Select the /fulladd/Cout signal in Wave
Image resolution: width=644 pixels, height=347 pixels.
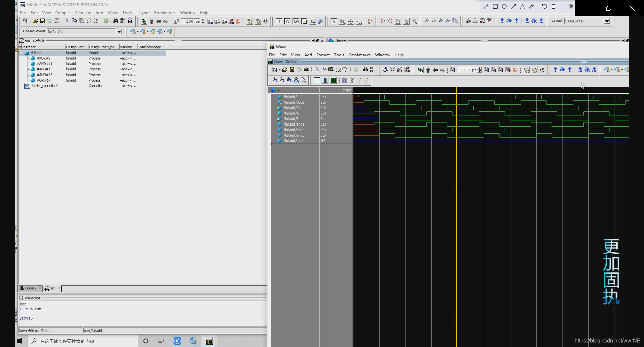click(294, 103)
